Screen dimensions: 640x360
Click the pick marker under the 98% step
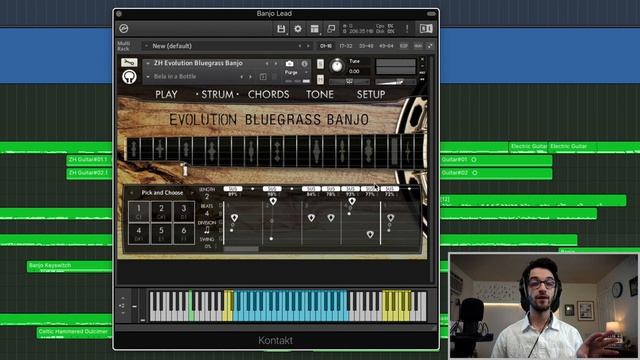click(x=273, y=201)
